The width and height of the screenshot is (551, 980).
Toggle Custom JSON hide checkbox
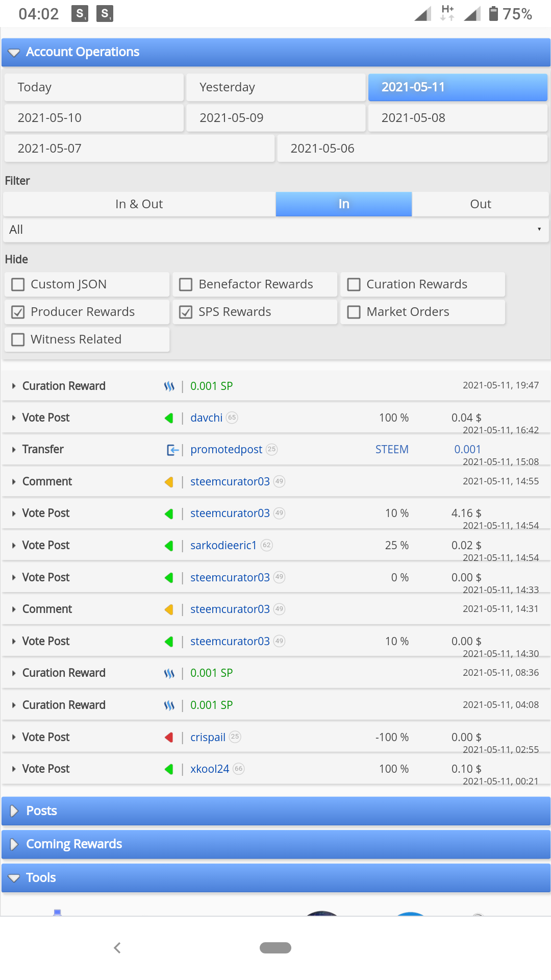tap(18, 284)
